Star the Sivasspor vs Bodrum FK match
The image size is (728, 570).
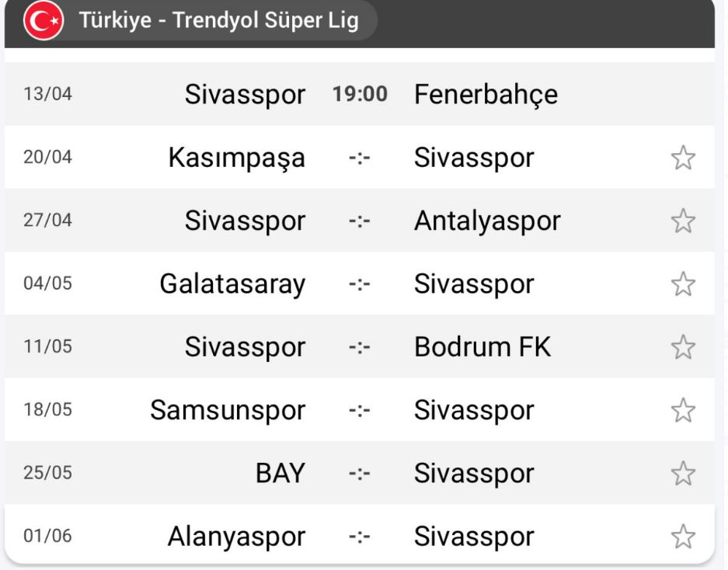[682, 347]
